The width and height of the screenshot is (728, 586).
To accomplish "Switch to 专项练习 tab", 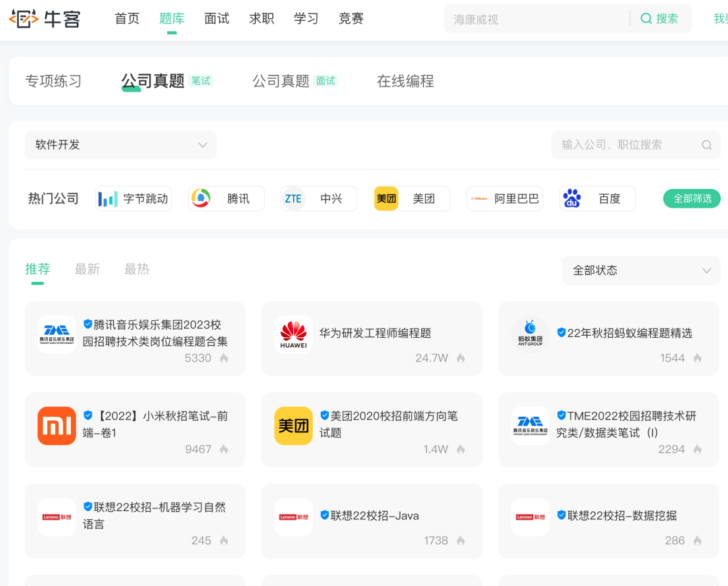I will (x=53, y=81).
